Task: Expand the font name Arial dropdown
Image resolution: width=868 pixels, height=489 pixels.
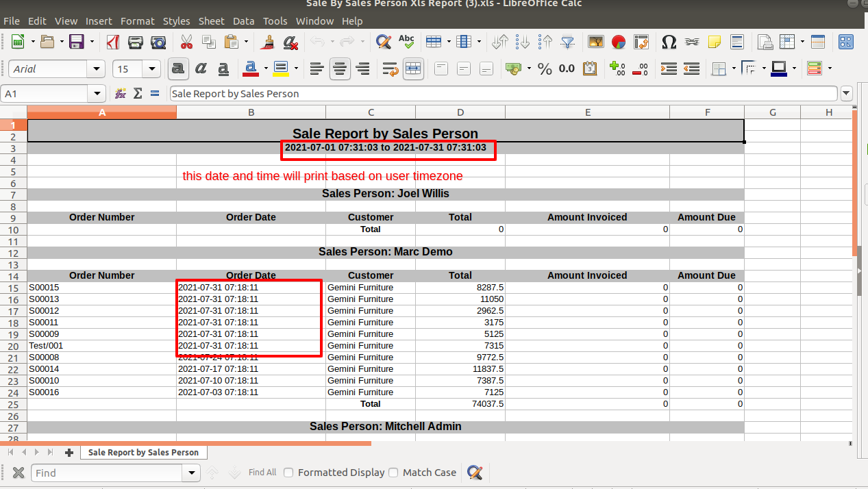Action: point(97,69)
